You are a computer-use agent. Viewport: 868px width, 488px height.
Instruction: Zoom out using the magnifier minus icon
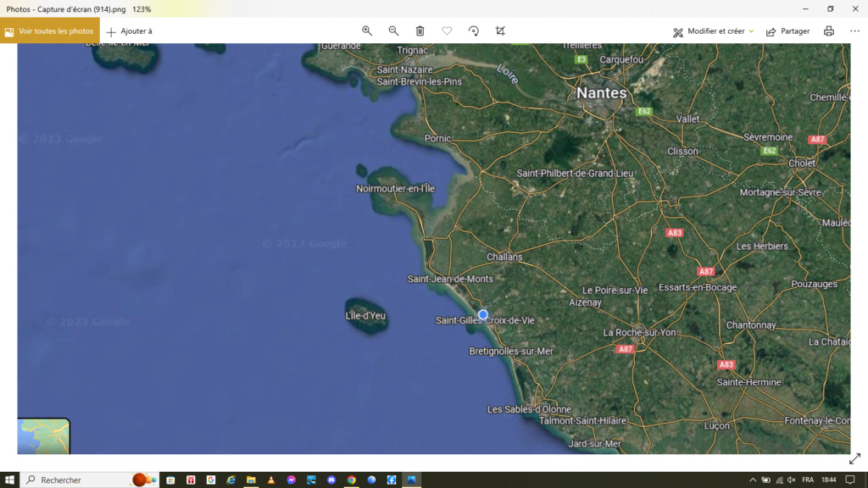point(393,31)
